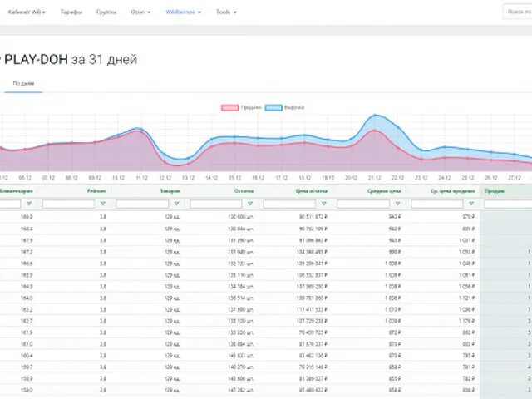The image size is (532, 399).
Task: Click the 147 282 шт. cell in last row
Action: (240, 390)
